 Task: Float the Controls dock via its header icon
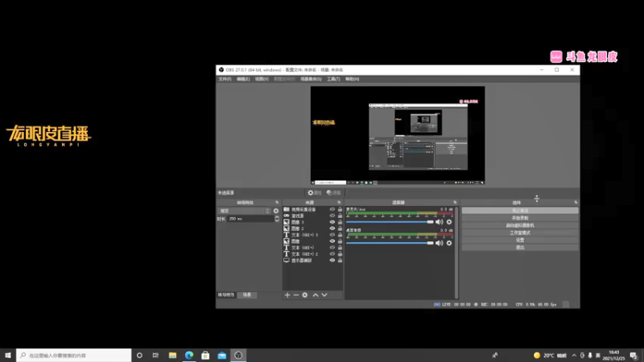[x=576, y=203]
